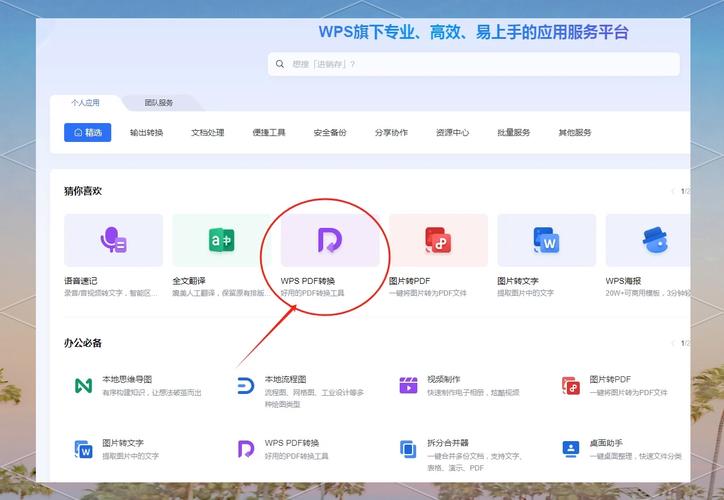Open the 语音速记 microphone icon card

[x=114, y=240]
